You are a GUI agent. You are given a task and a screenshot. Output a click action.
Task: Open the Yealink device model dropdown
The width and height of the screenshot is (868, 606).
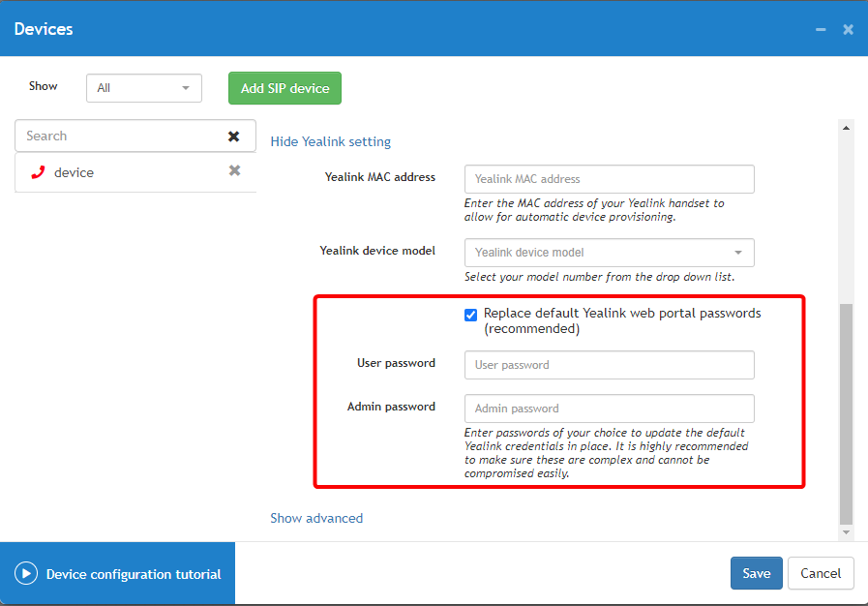tap(609, 253)
